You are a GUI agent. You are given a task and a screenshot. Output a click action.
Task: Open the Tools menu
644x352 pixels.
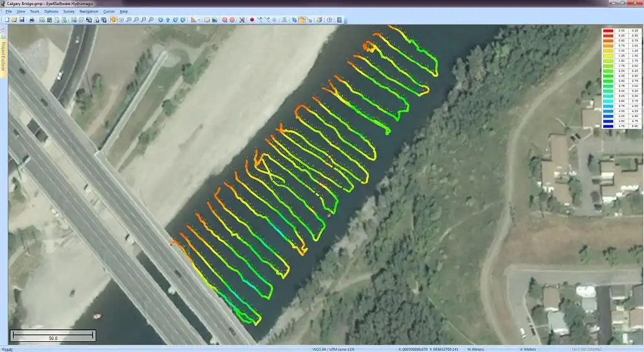pos(34,11)
